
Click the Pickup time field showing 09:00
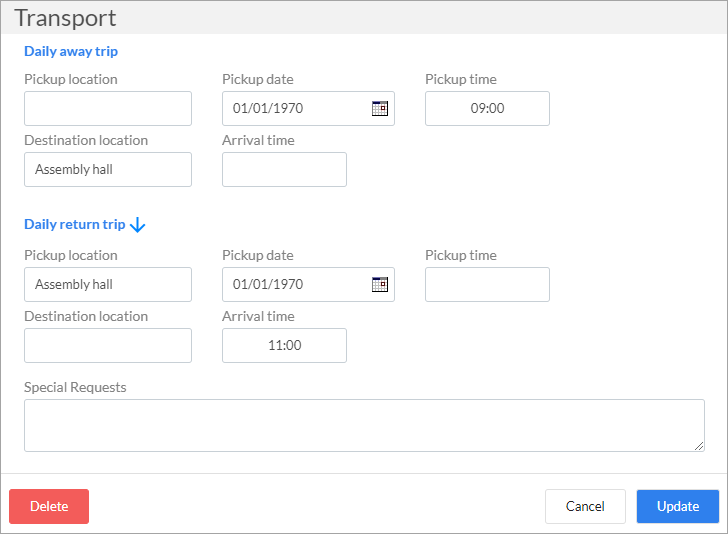point(488,108)
